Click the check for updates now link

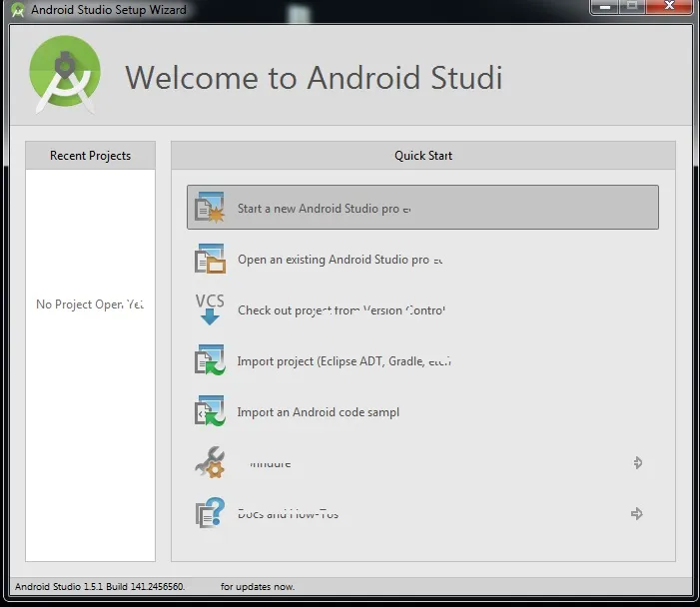point(258,586)
